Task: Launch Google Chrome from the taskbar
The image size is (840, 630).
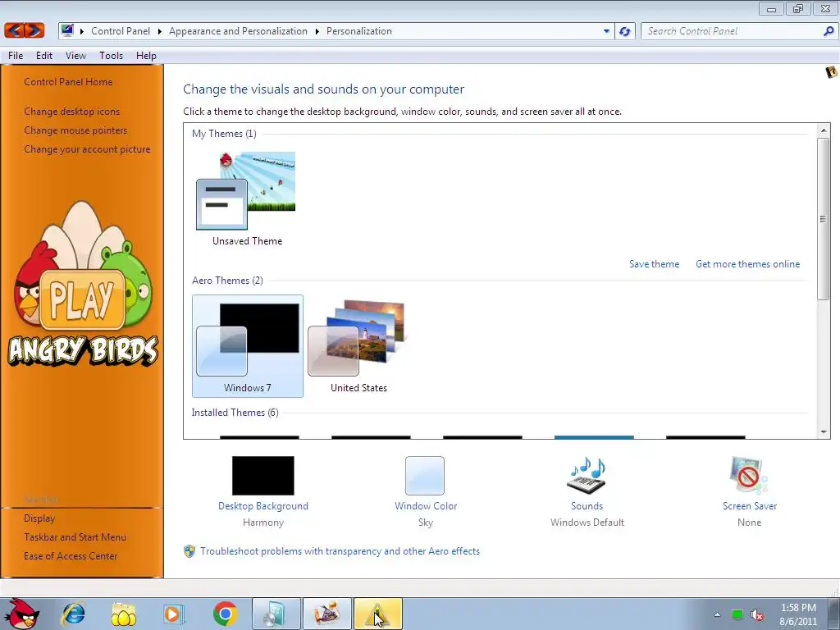Action: 225,614
